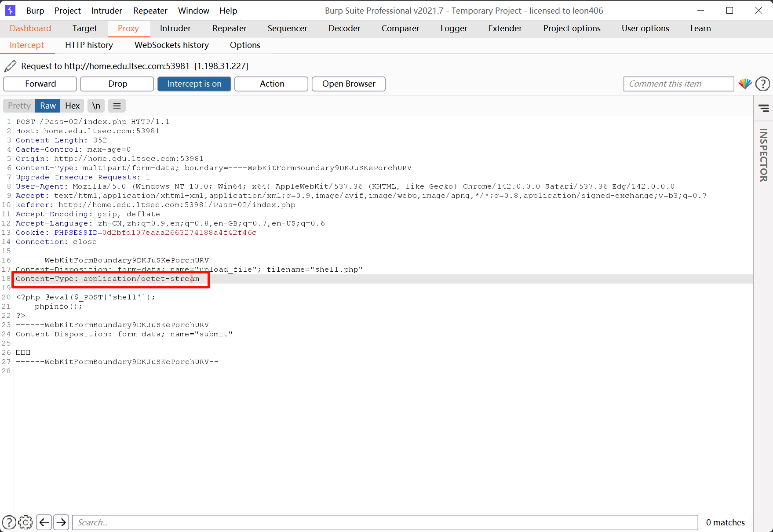Click the pencil edit target icon
The height and width of the screenshot is (532, 773).
[x=11, y=66]
